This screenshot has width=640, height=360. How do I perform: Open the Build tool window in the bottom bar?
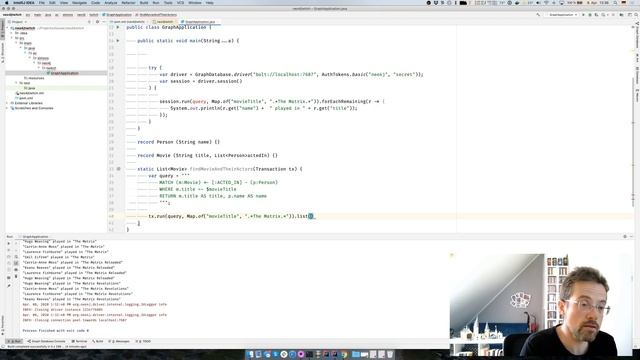98,341
